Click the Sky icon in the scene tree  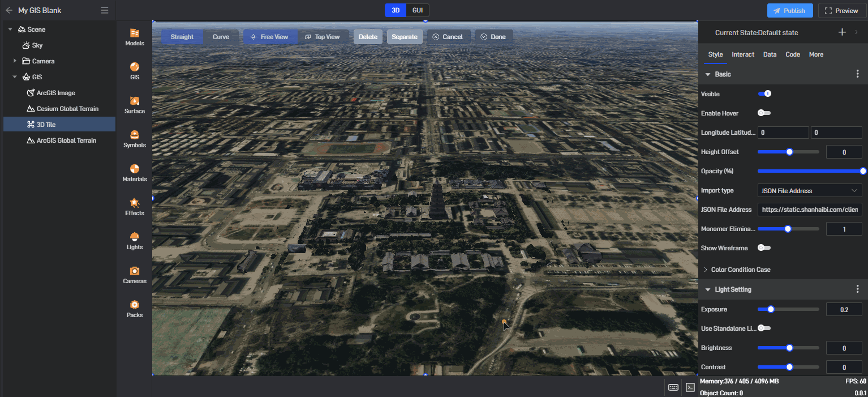27,45
